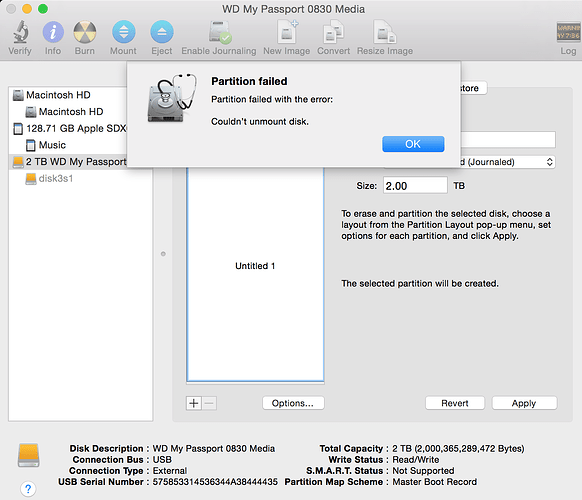Click the Convert toolbar icon
582x500 pixels.
point(333,32)
